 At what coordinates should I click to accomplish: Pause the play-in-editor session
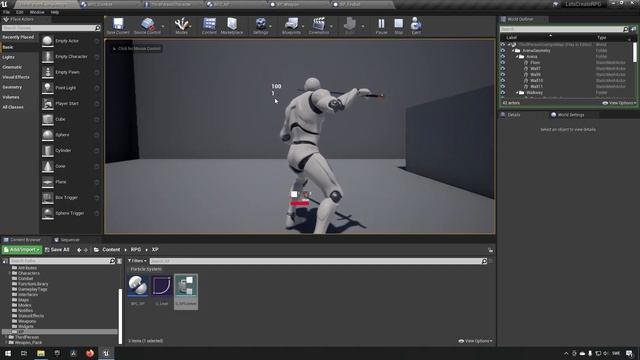381,24
